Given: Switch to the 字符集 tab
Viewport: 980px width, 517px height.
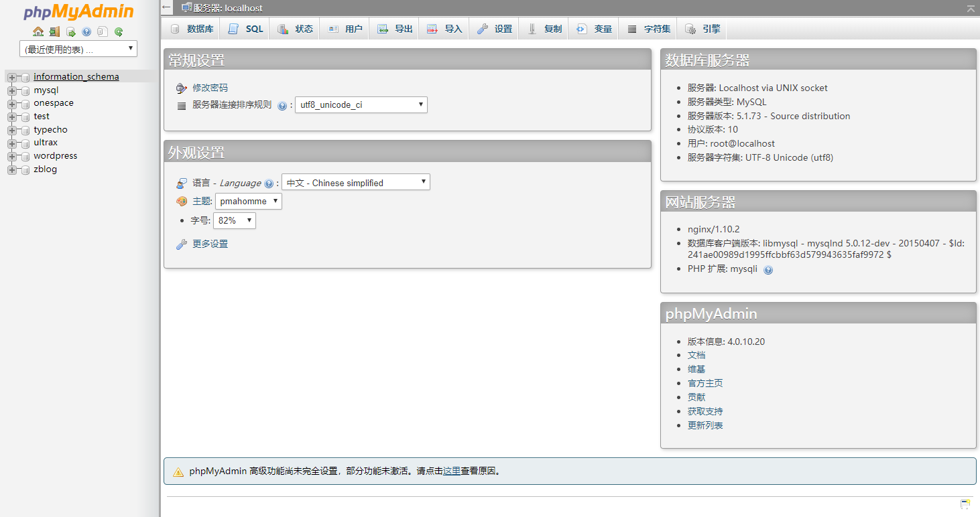Looking at the screenshot, I should pos(648,29).
